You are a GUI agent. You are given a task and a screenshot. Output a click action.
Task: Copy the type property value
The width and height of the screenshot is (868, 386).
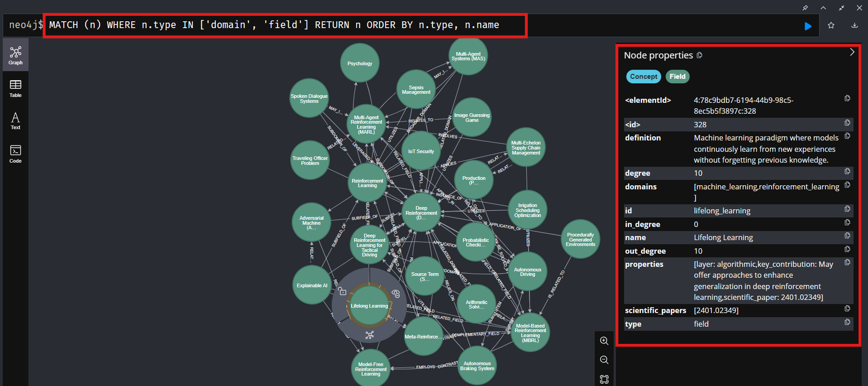847,322
